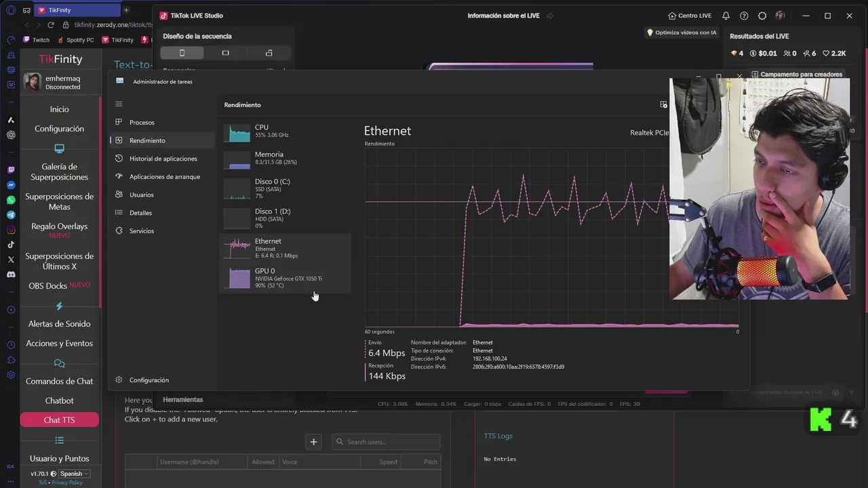Click the plus button to add user
Image resolution: width=868 pixels, height=488 pixels.
313,442
